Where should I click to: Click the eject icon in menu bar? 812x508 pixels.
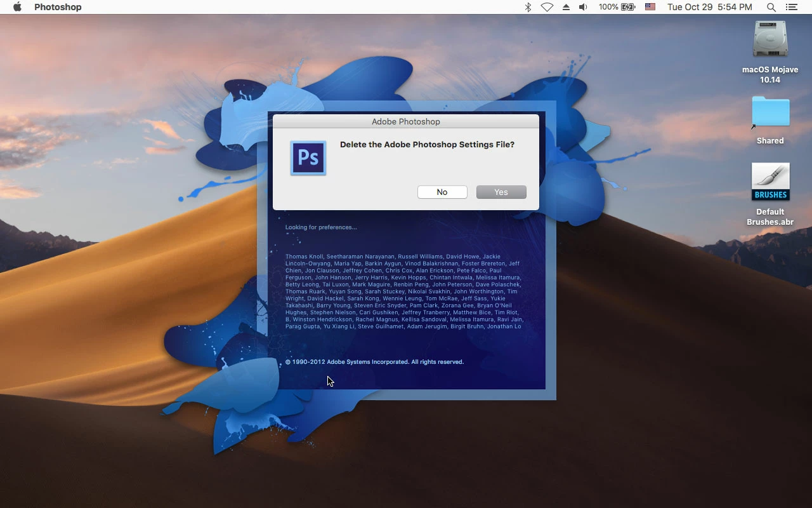pyautogui.click(x=566, y=7)
